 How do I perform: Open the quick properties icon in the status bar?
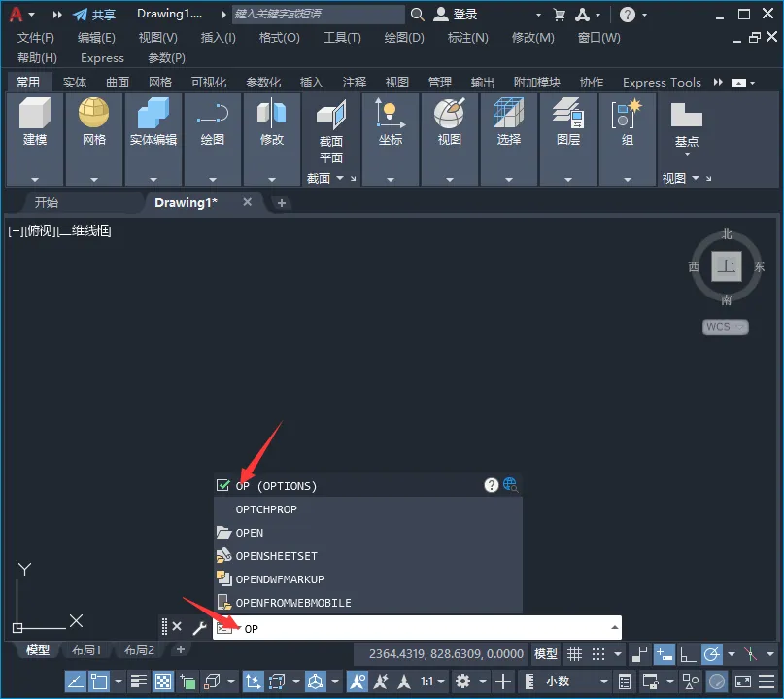[x=624, y=681]
